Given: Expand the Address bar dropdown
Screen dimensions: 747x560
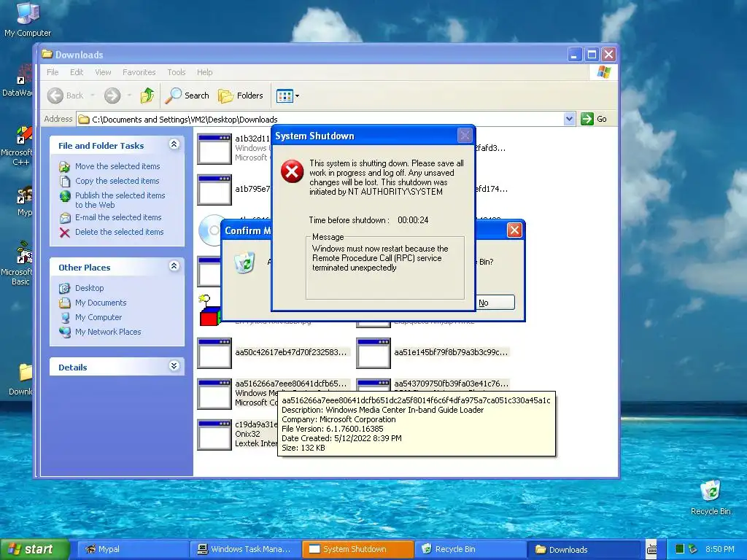Looking at the screenshot, I should pyautogui.click(x=569, y=119).
